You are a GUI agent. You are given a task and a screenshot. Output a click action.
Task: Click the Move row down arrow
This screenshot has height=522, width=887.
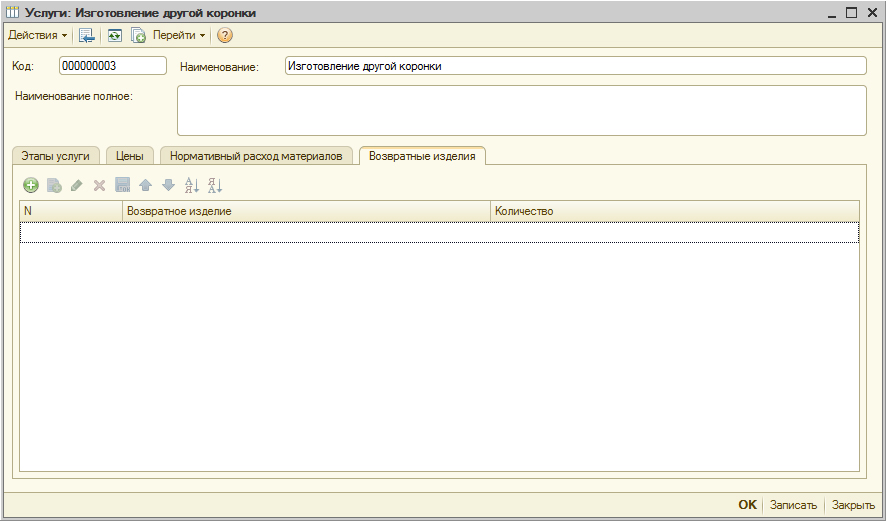coord(168,185)
